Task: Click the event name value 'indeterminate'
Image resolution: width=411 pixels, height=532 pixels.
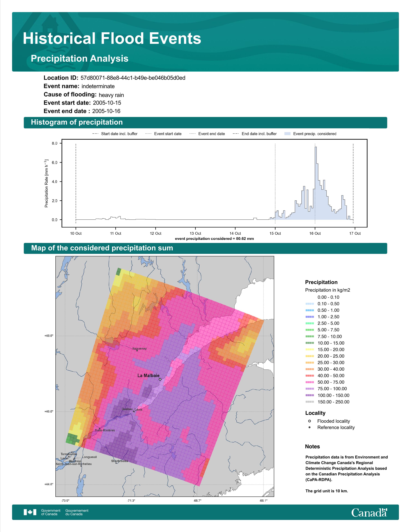Action: tap(98, 86)
